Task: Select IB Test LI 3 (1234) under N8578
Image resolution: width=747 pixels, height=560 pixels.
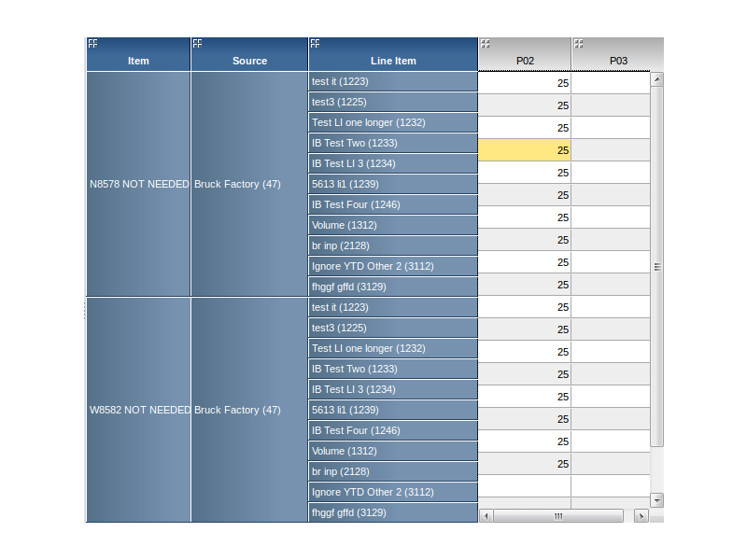Action: click(393, 163)
